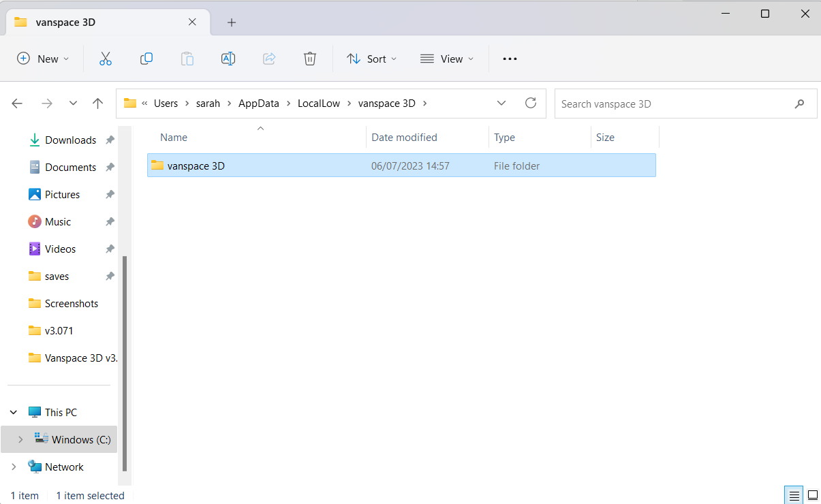Click the Share icon in toolbar
Image resolution: width=821 pixels, height=504 pixels.
point(269,59)
